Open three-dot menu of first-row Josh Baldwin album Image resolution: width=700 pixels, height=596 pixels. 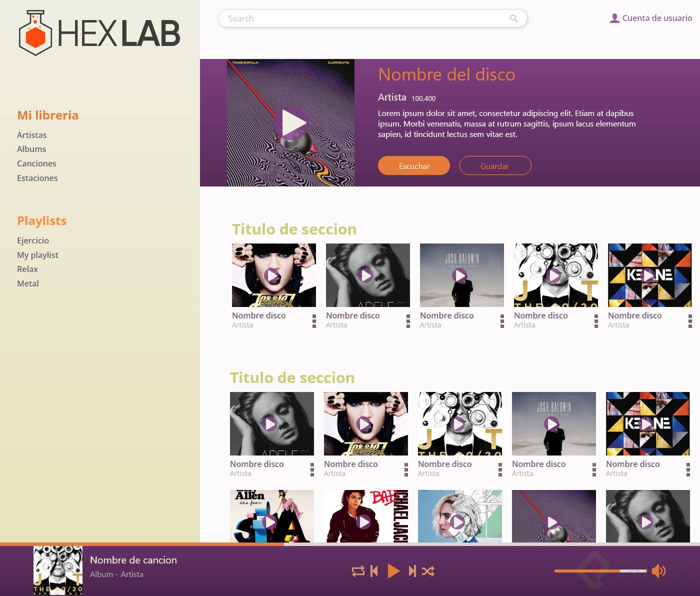coord(502,321)
